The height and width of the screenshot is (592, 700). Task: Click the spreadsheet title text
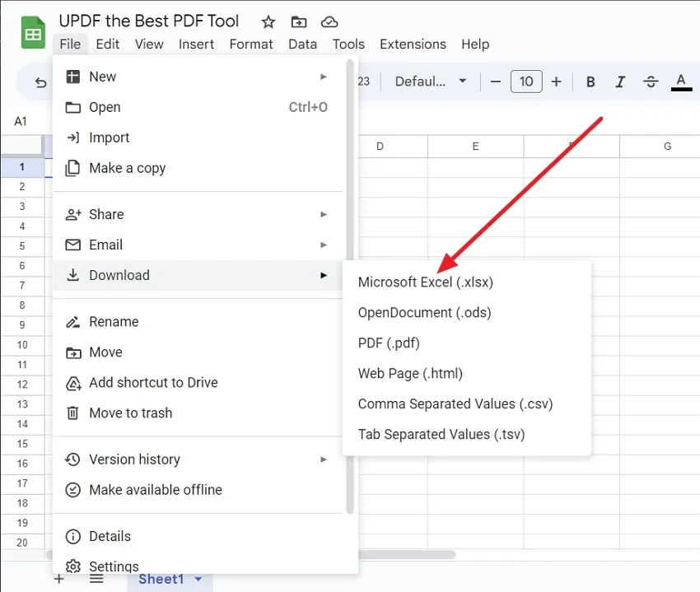(149, 21)
